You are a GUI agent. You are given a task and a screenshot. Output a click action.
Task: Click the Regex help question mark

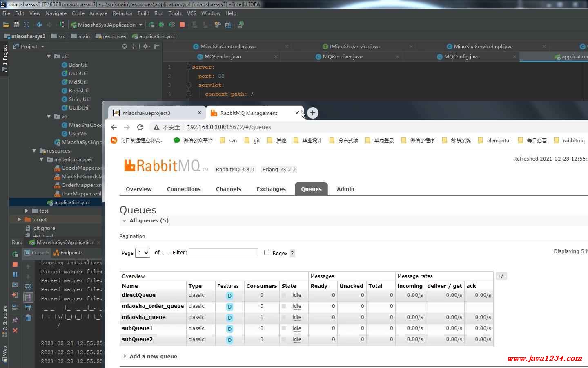pyautogui.click(x=292, y=253)
